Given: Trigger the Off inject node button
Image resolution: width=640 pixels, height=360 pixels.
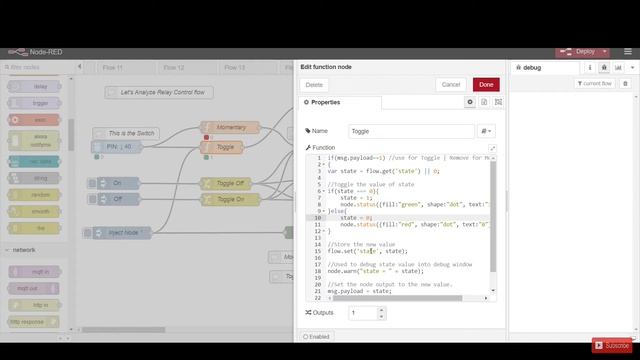Looking at the screenshot, I should [92, 199].
